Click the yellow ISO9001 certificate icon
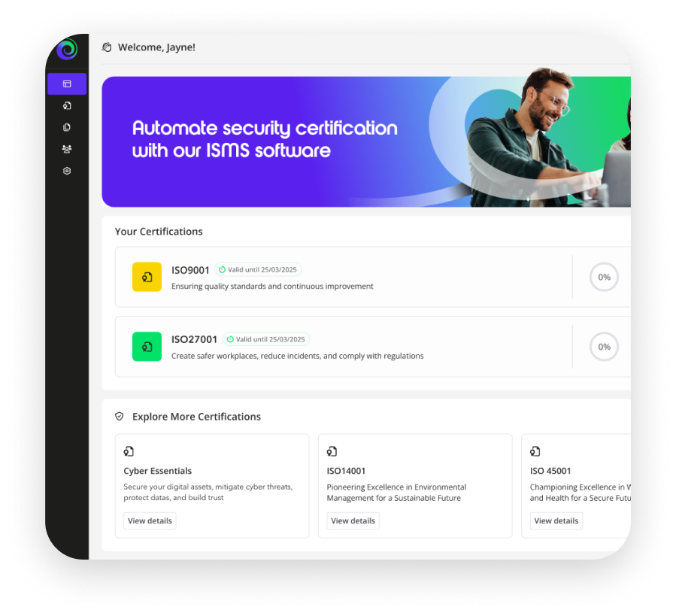This screenshot has width=676, height=616. pos(147,277)
